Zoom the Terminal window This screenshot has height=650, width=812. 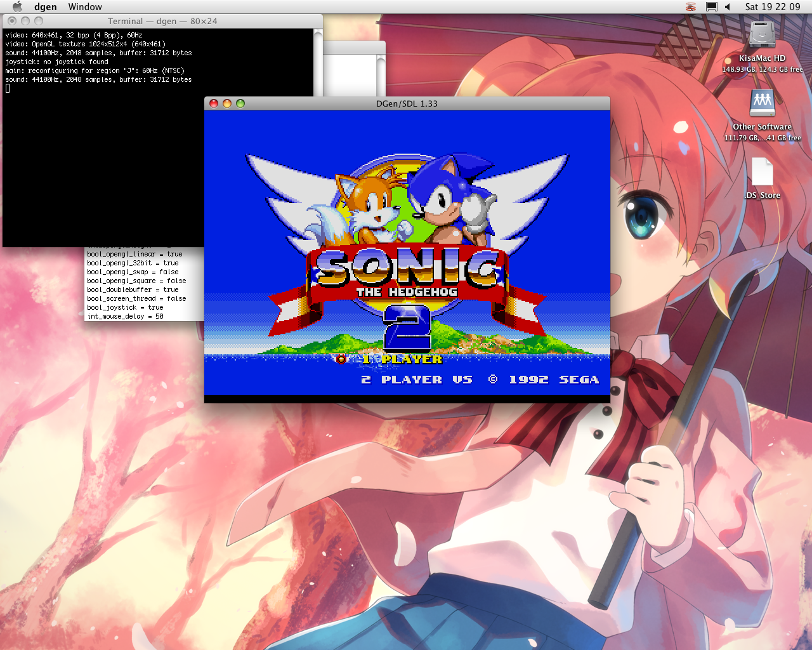(39, 21)
